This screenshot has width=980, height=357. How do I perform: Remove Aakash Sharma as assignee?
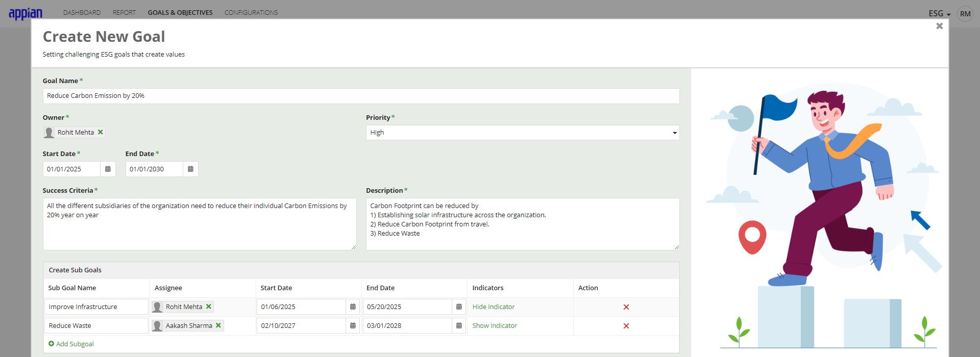click(218, 325)
